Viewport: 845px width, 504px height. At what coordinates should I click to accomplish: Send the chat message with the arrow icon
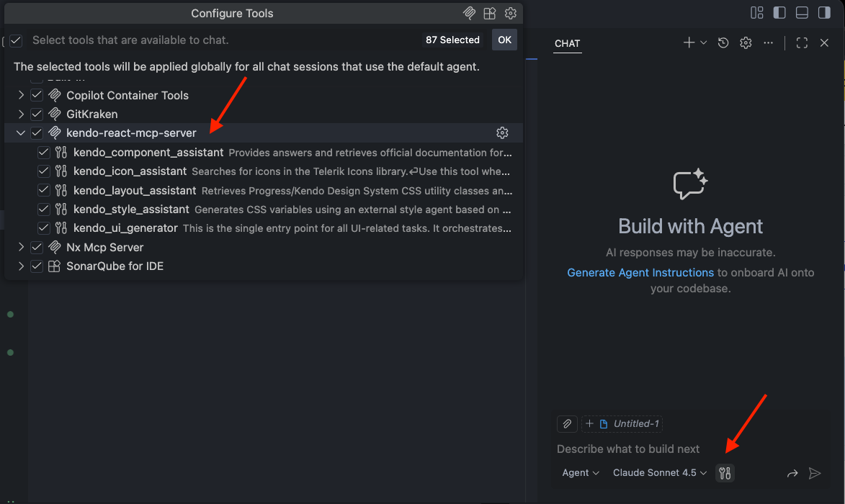coord(816,473)
